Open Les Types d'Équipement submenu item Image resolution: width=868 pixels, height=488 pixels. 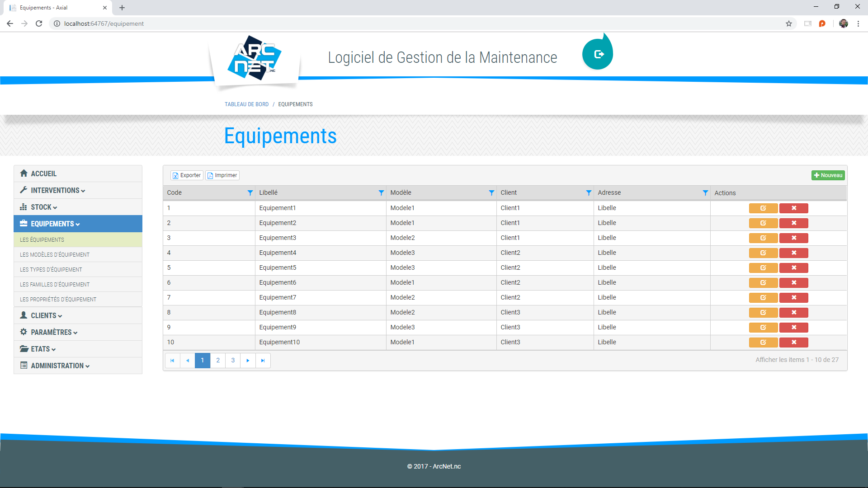(51, 270)
